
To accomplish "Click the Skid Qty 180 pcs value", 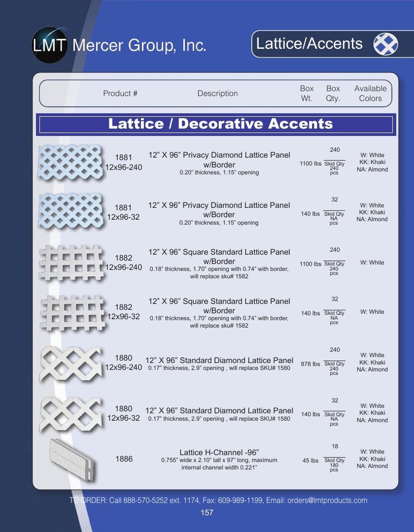I will click(334, 465).
